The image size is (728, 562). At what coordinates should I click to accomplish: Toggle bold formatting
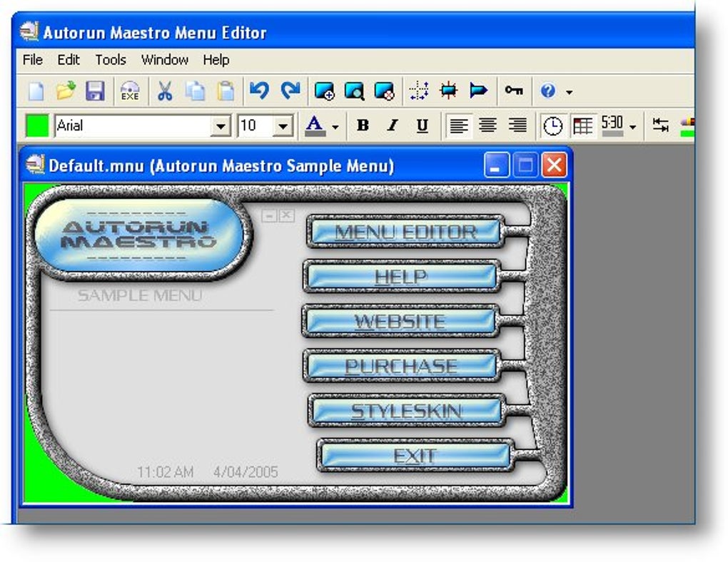[x=363, y=126]
